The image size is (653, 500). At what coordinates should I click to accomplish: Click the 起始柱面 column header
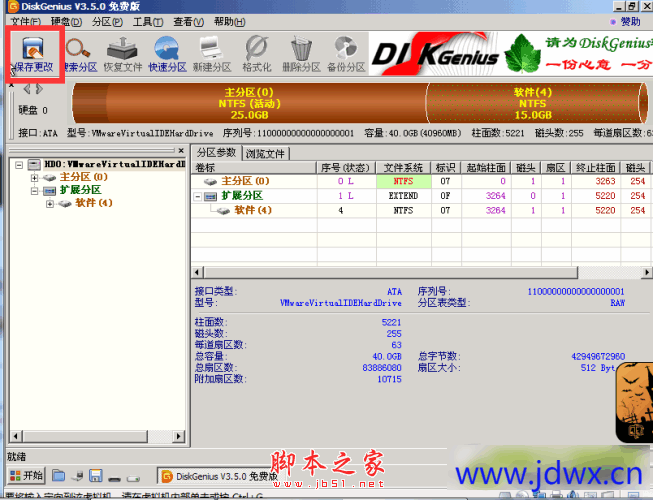pyautogui.click(x=486, y=168)
